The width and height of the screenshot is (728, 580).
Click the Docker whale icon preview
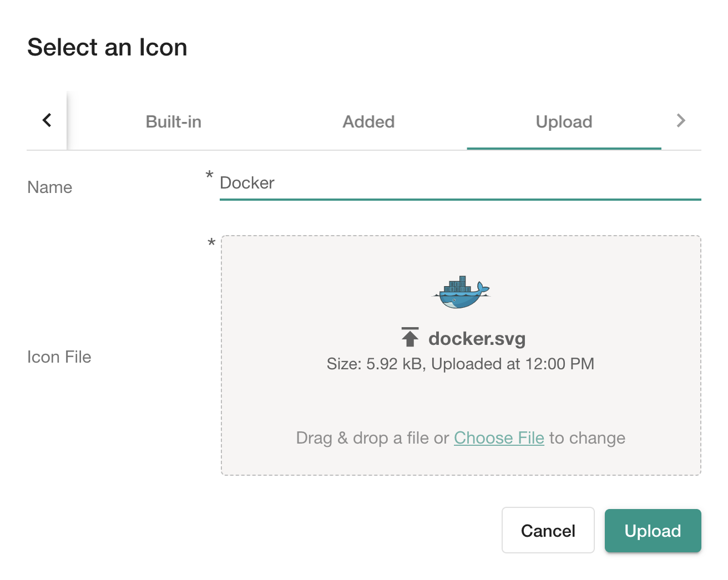(461, 292)
